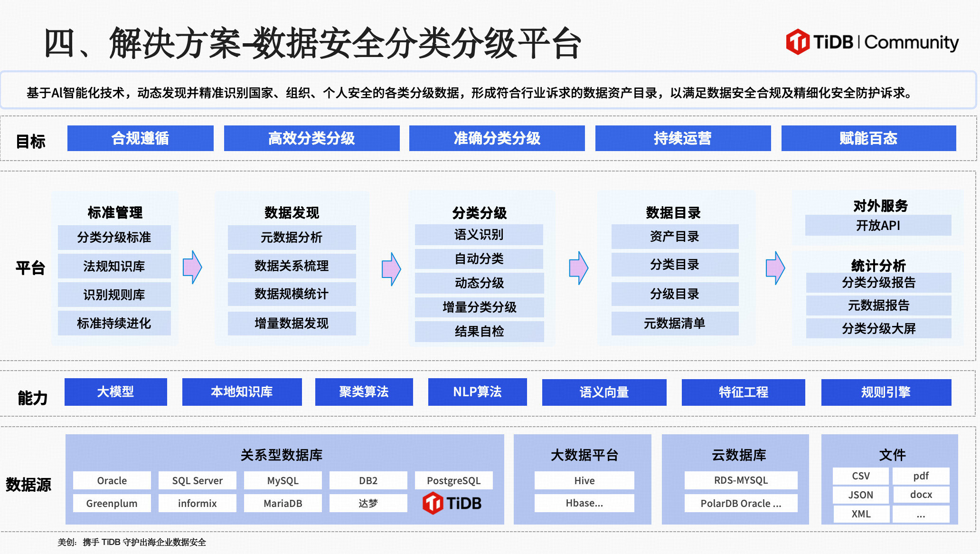980x554 pixels.
Task: Click the TiDB Community logo icon
Action: coord(798,42)
